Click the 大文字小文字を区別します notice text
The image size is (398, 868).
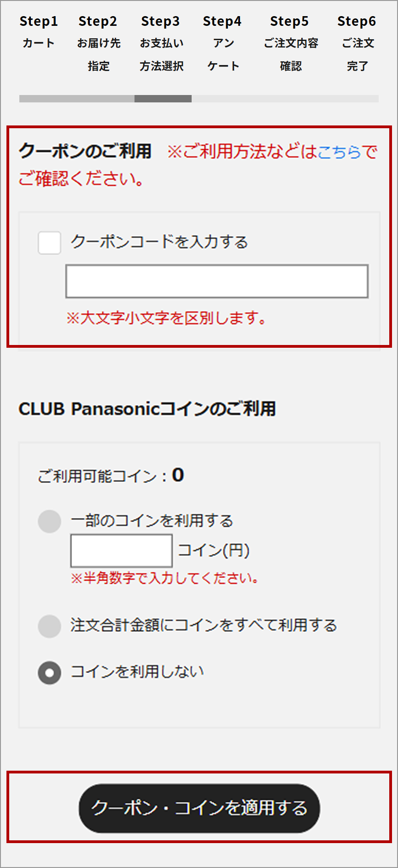[166, 317]
